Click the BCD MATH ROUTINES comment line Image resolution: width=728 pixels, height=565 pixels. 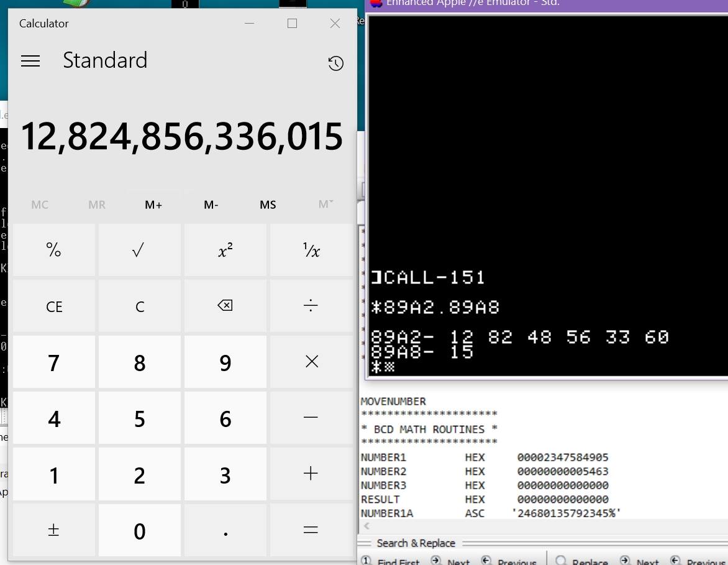click(x=429, y=429)
